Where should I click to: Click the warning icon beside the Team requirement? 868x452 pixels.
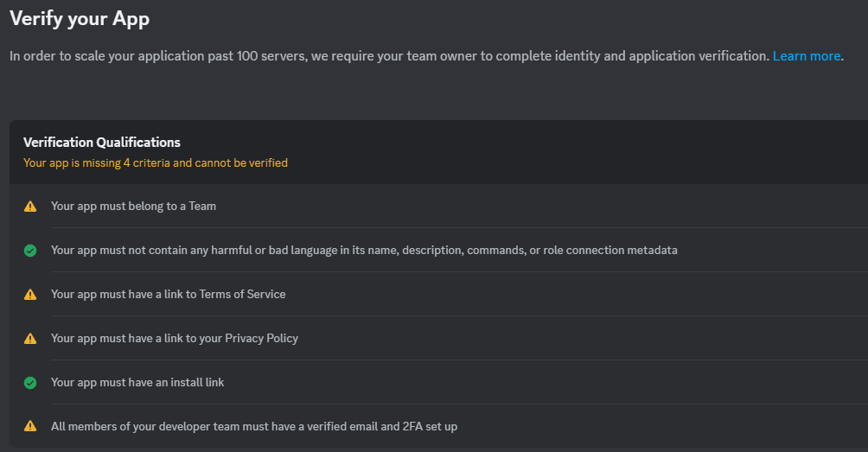pos(30,207)
